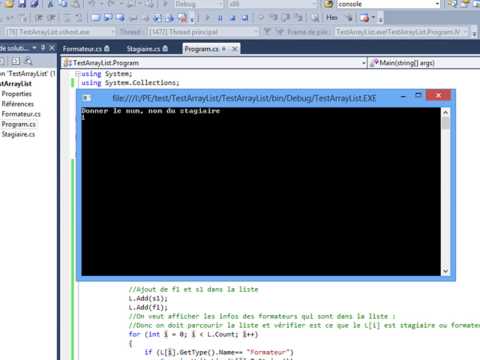Image resolution: width=480 pixels, height=360 pixels.
Task: Close the Program.cs tab
Action: tap(235, 49)
